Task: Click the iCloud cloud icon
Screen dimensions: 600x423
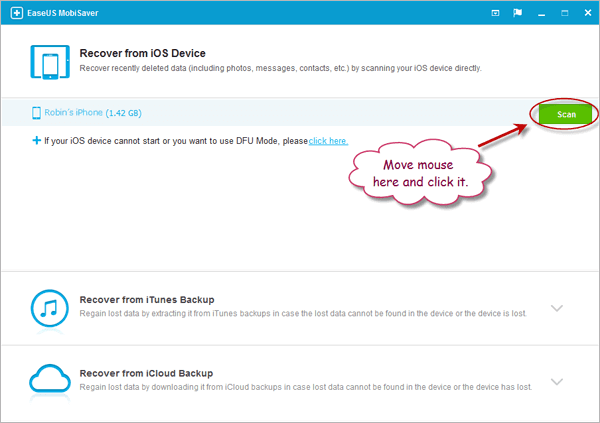Action: click(49, 380)
